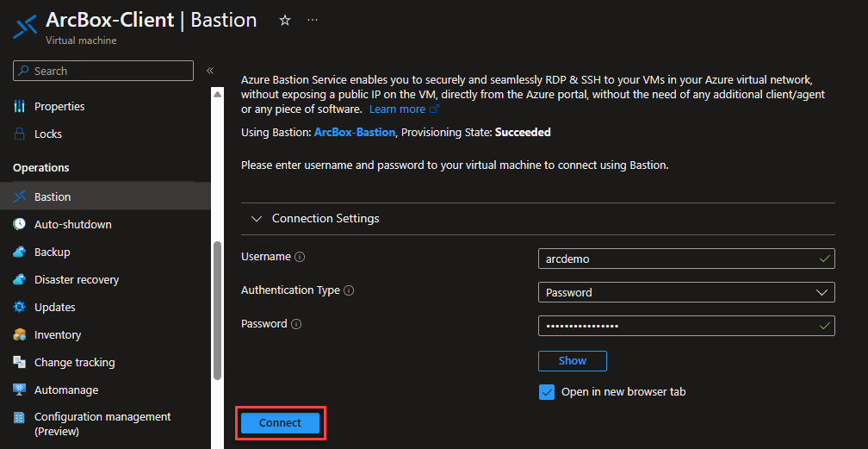Click the Updates gear icon

click(x=19, y=307)
